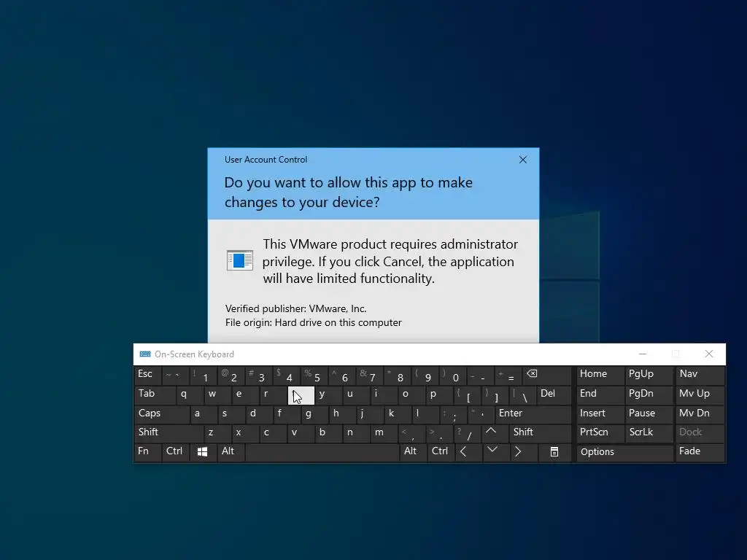Click the tilde/backtick key

click(x=175, y=376)
